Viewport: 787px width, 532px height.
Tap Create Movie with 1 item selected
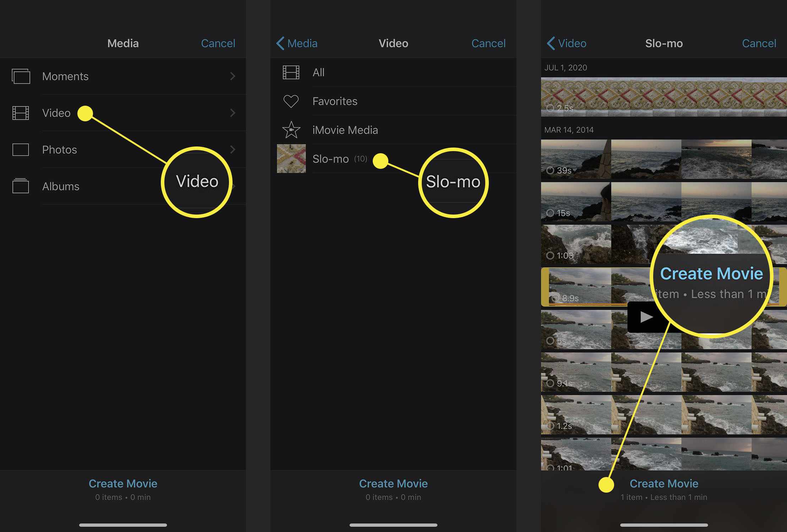click(x=664, y=483)
